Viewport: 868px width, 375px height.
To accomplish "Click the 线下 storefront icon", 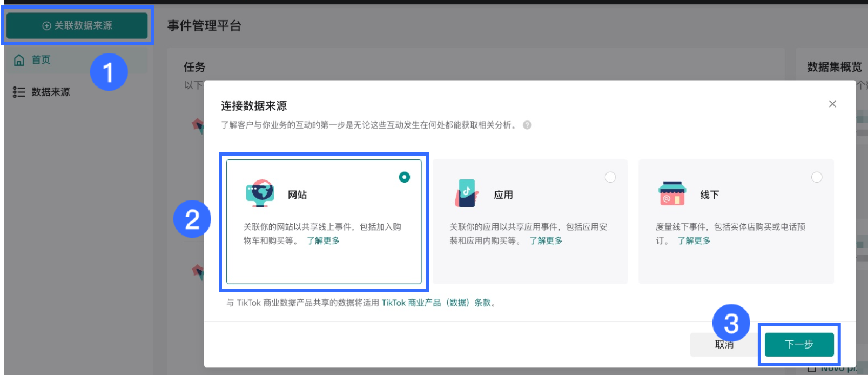I will tap(672, 193).
